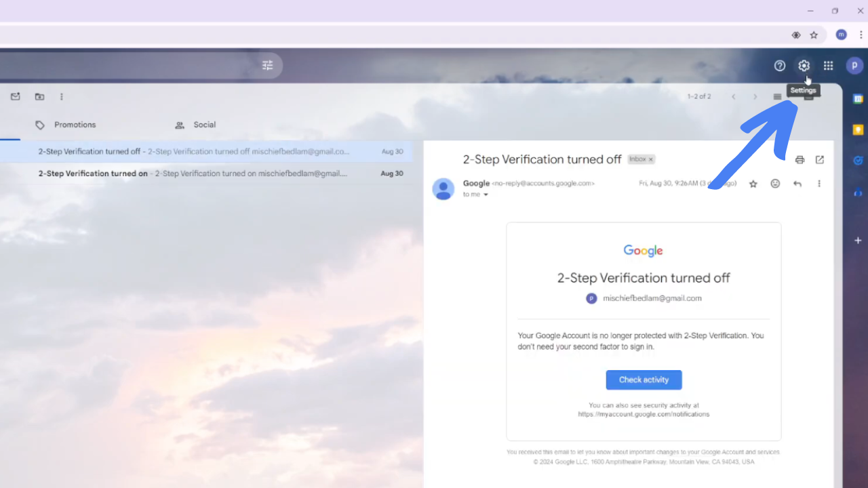Image resolution: width=868 pixels, height=488 pixels.
Task: Click the Check activity button
Action: pos(644,380)
